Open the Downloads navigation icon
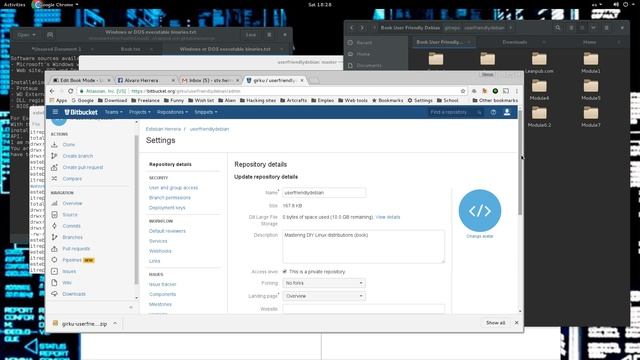640x360 pixels. (54, 294)
